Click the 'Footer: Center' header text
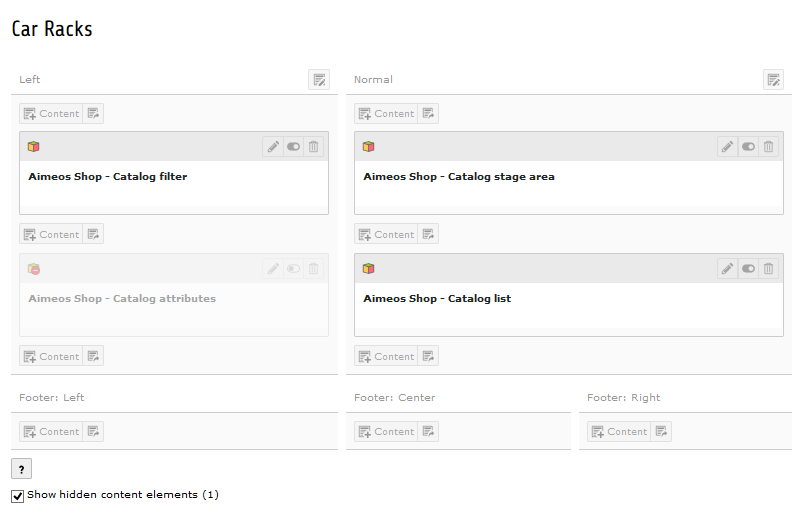 394,398
